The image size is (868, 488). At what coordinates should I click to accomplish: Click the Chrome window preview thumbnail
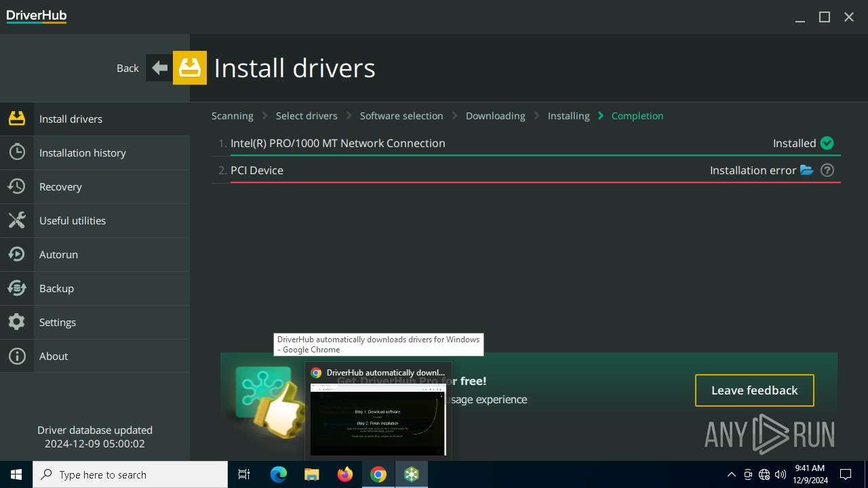378,419
